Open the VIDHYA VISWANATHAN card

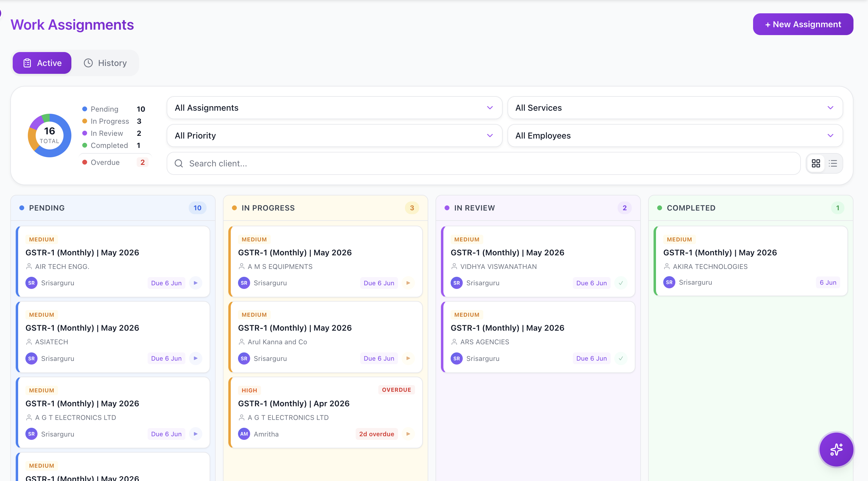click(x=538, y=262)
